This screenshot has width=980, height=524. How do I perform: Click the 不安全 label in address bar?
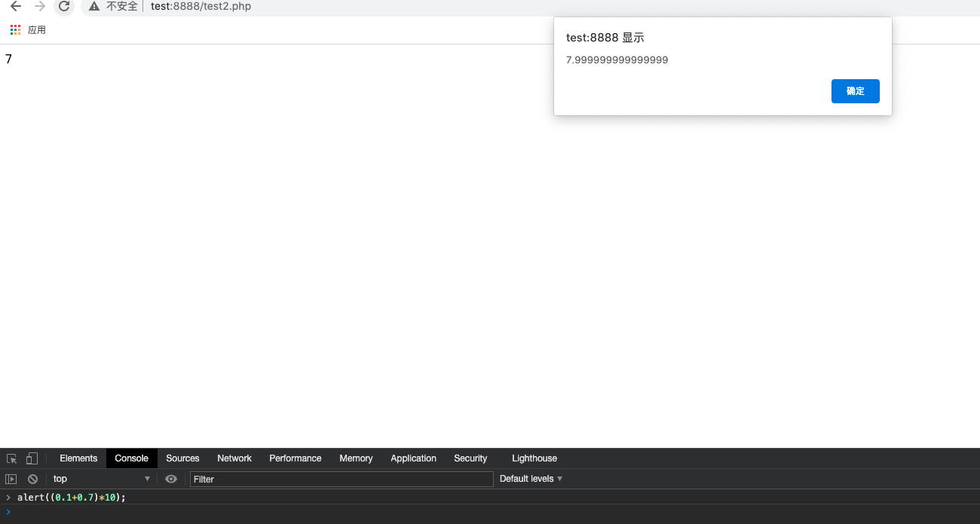pos(122,7)
